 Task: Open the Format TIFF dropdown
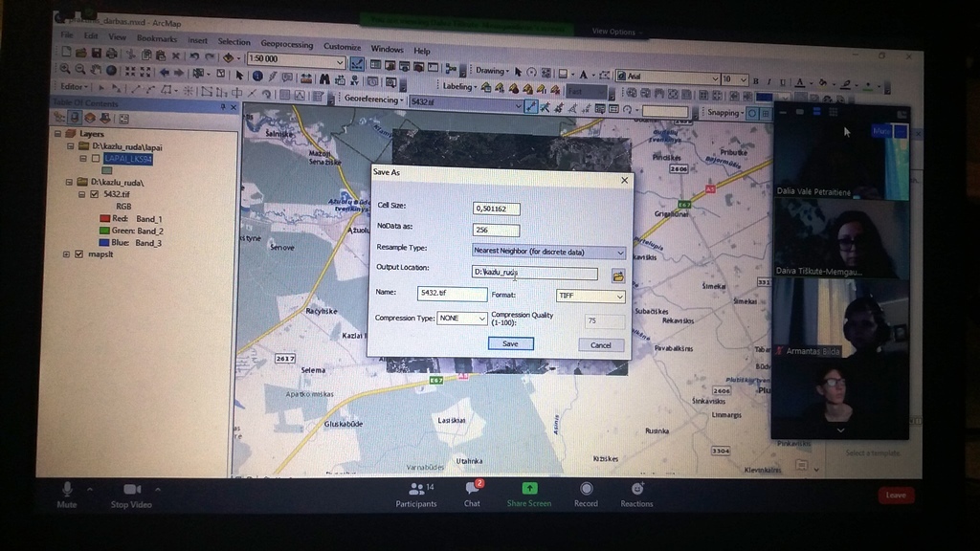coord(590,296)
